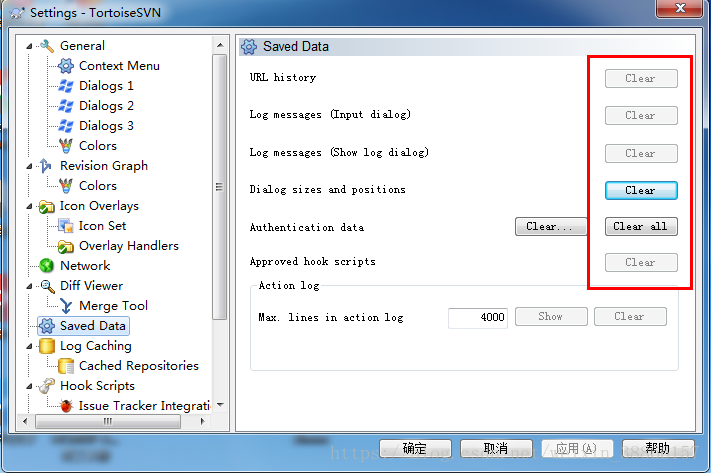Click Clear all for Authentication data
Screen dimensions: 711x473
[x=641, y=226]
